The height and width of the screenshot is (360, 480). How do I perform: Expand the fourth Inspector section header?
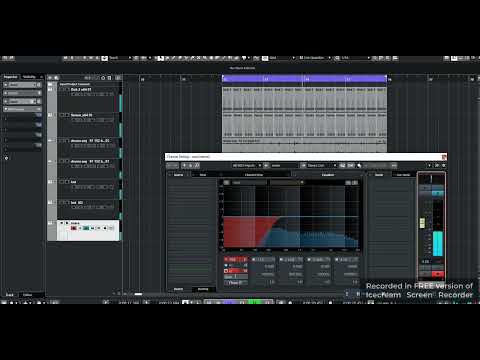click(22, 109)
